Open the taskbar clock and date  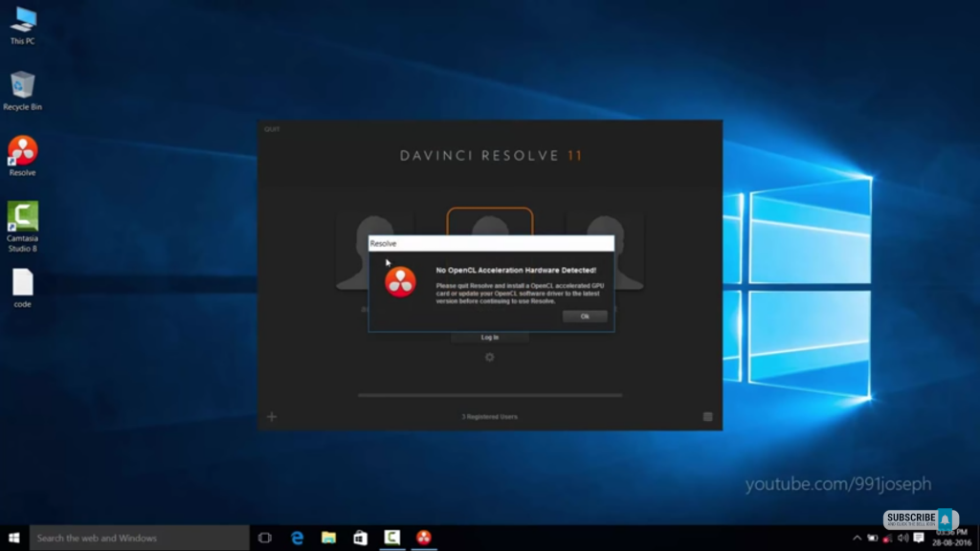pyautogui.click(x=951, y=538)
